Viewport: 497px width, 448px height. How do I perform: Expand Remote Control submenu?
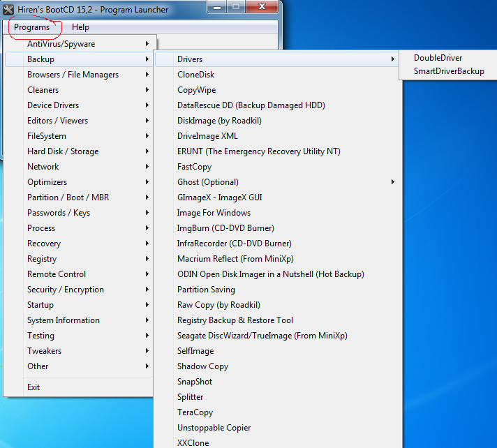coord(80,274)
